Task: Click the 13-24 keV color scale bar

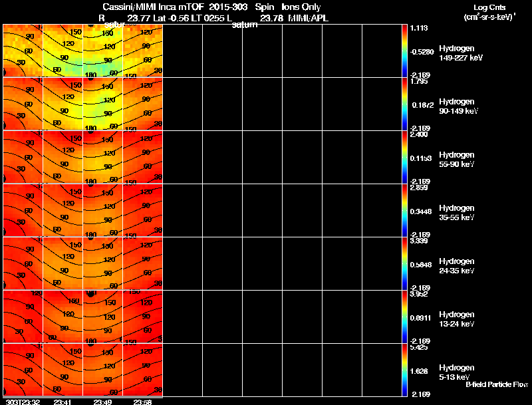Action: click(x=404, y=317)
